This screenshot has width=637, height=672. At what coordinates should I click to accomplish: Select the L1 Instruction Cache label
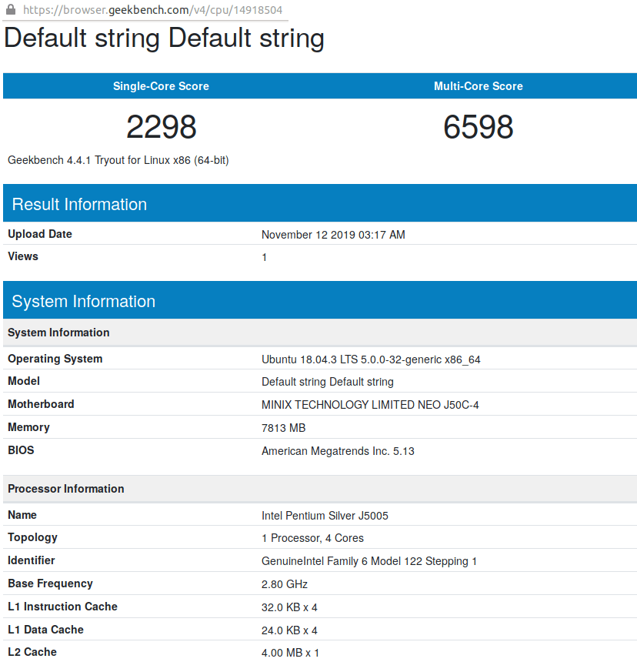point(62,607)
